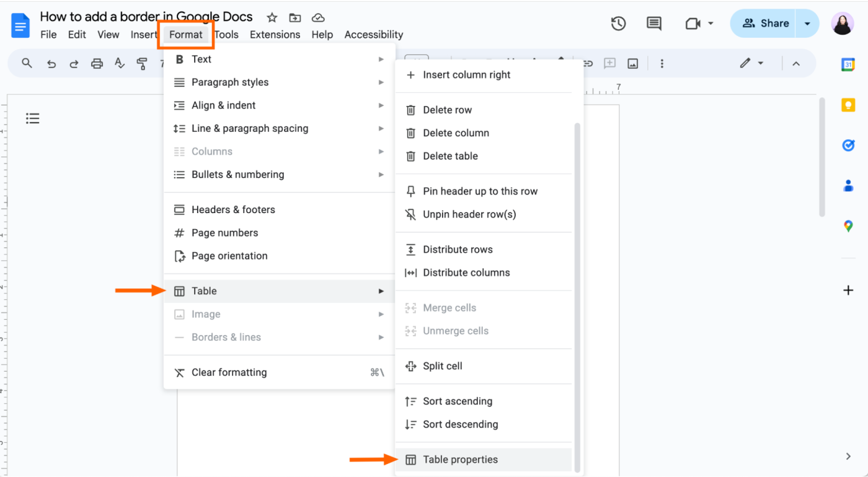This screenshot has height=477, width=868.
Task: Open Contacts side panel icon
Action: pyautogui.click(x=848, y=185)
